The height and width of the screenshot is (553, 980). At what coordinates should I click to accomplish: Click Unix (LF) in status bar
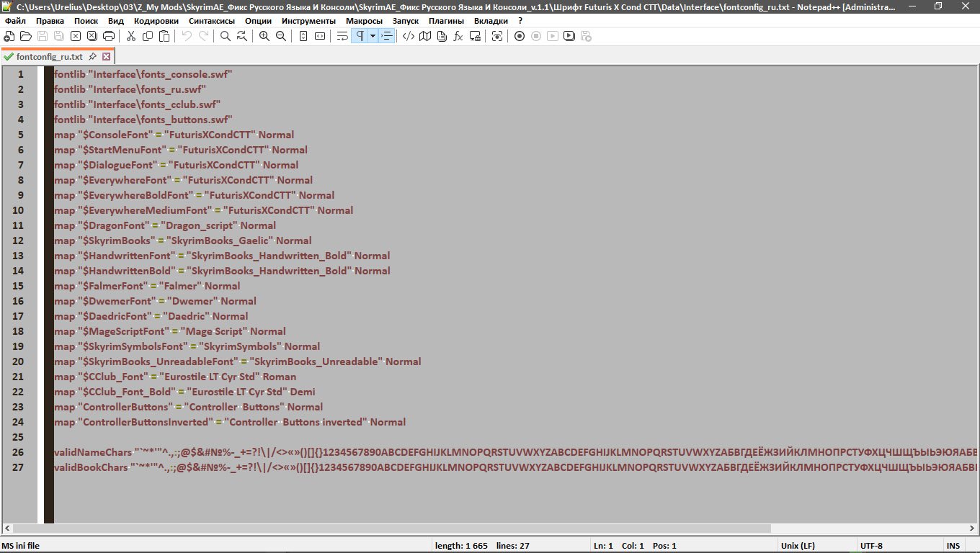click(x=799, y=546)
